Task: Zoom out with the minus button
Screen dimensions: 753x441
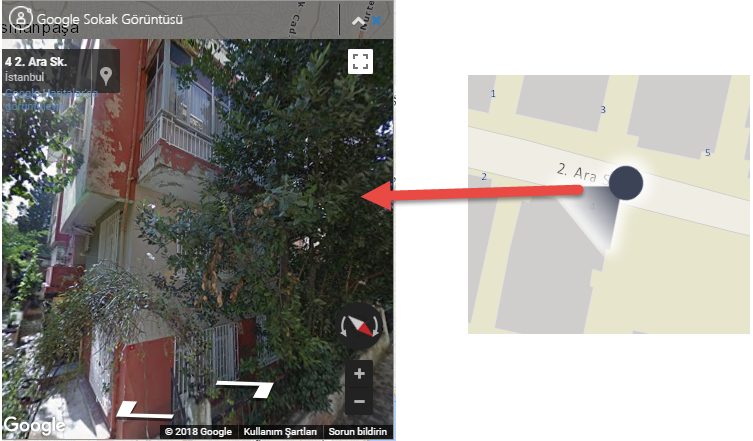Action: [x=359, y=401]
